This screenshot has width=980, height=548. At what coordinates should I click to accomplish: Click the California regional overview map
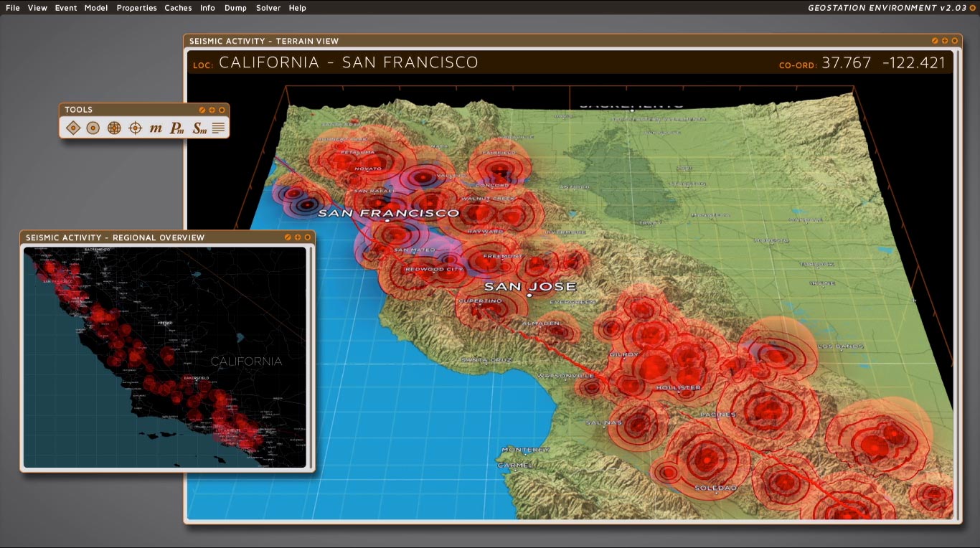(165, 357)
